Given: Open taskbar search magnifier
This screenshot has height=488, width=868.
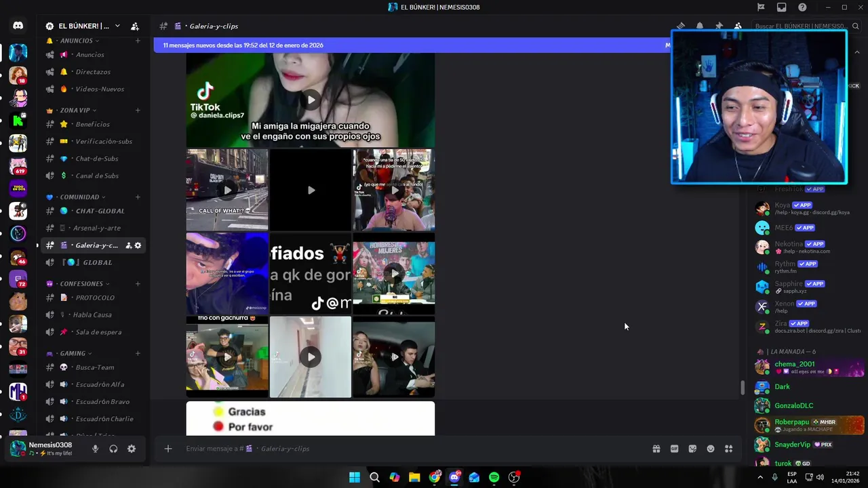Looking at the screenshot, I should coord(374,477).
